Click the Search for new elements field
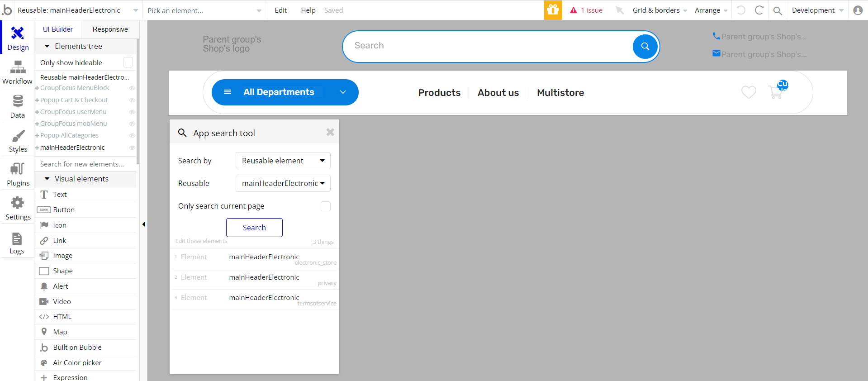 click(85, 164)
